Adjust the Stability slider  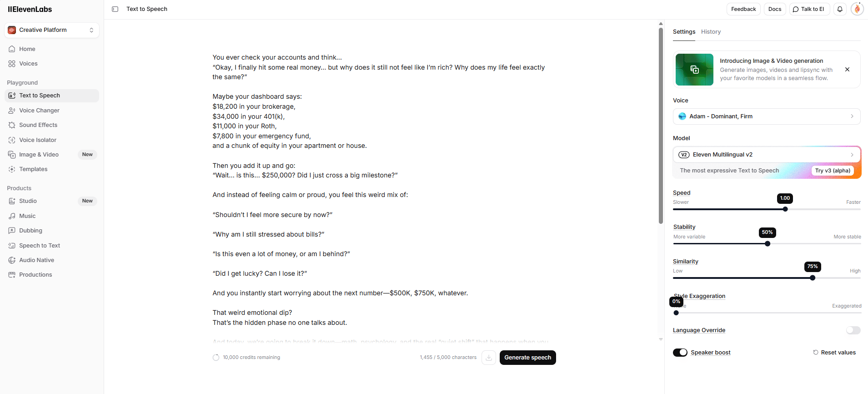point(767,243)
